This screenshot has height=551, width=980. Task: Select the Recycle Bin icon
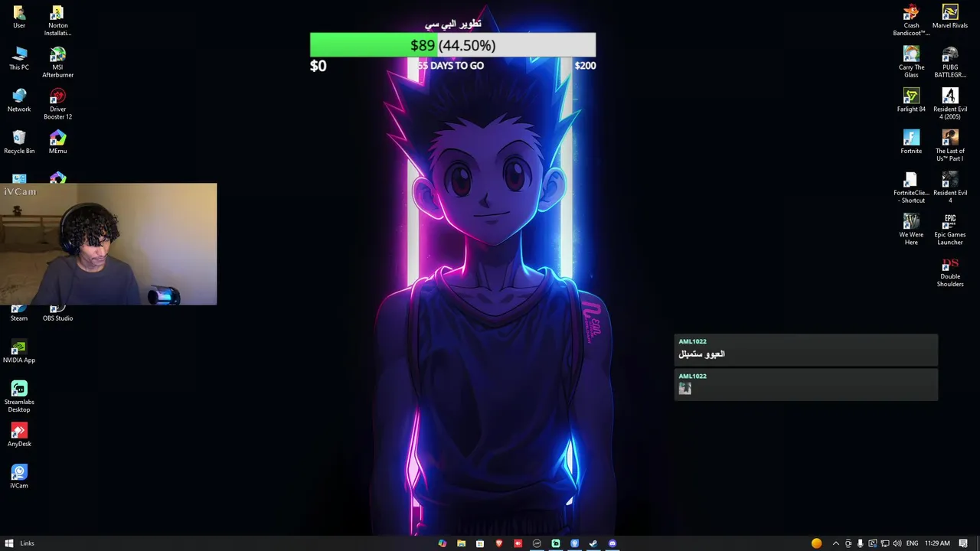click(19, 143)
